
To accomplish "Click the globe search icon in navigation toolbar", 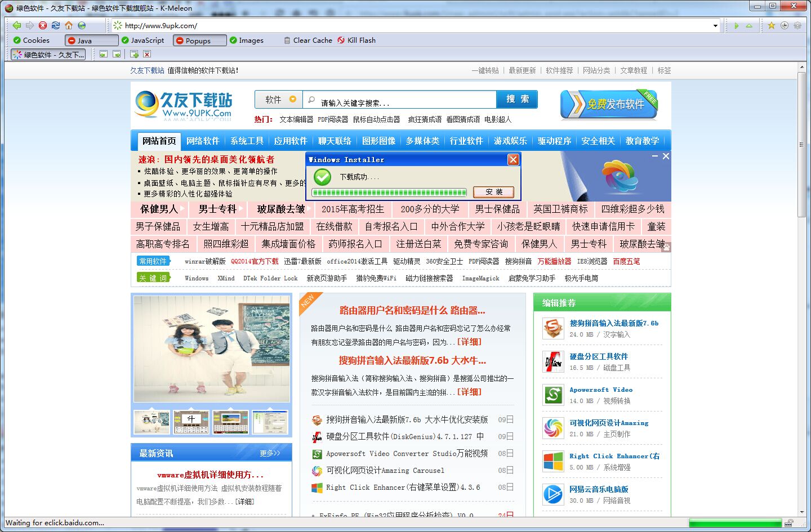I will click(x=82, y=25).
